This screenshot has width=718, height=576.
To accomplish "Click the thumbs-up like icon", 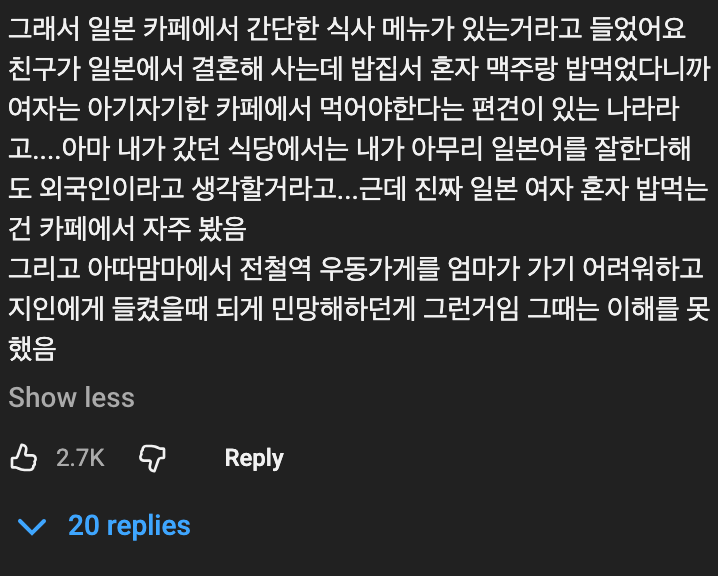I will point(23,458).
